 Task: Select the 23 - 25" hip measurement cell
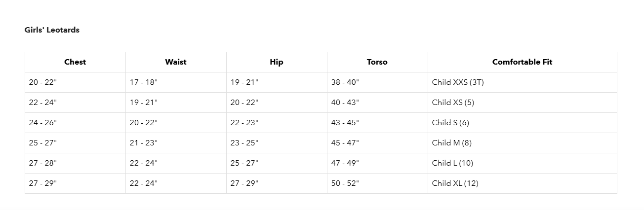pos(244,143)
